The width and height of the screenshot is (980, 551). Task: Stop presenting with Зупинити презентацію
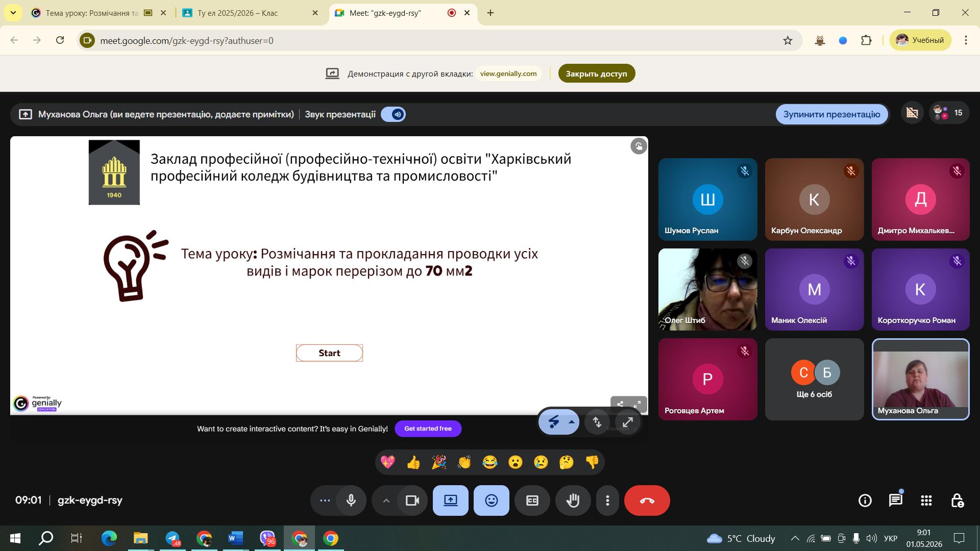coord(832,114)
